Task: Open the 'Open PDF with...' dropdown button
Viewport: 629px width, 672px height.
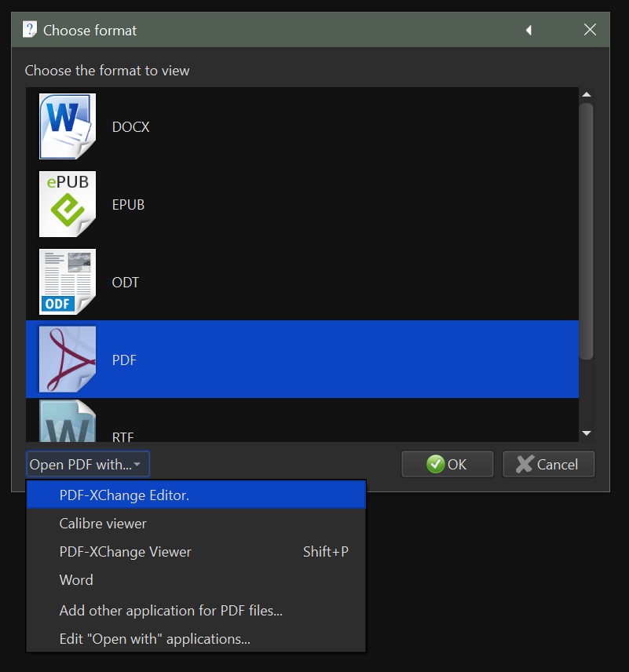Action: tap(88, 464)
